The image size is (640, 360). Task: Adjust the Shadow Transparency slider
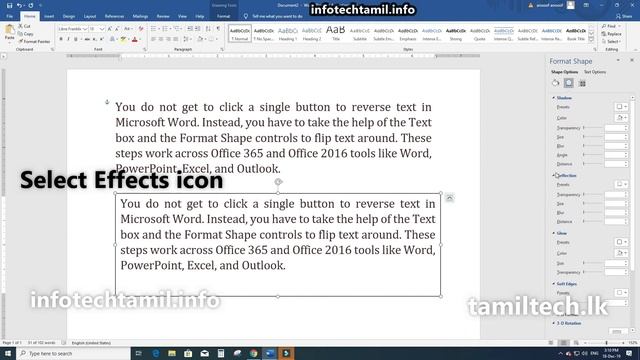click(x=593, y=128)
